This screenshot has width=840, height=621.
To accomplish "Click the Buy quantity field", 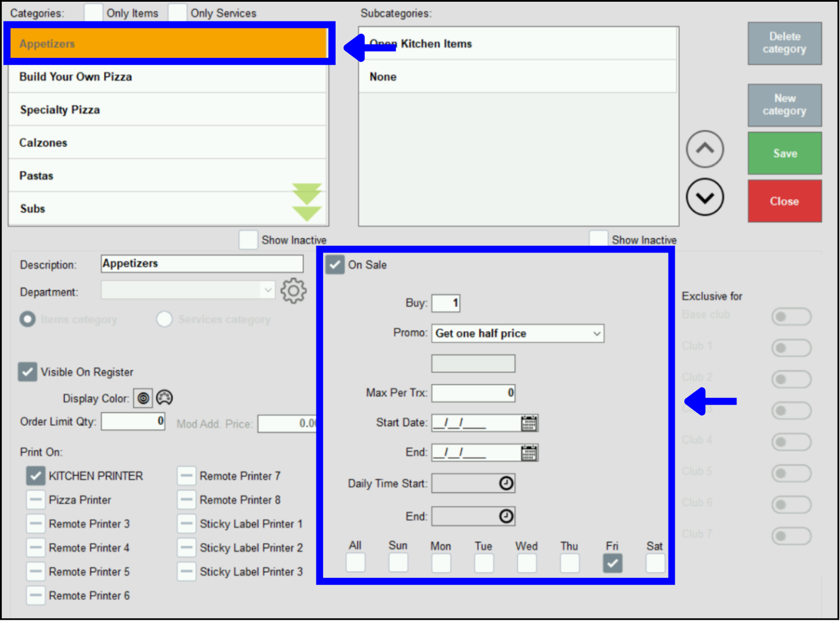I will pos(446,303).
